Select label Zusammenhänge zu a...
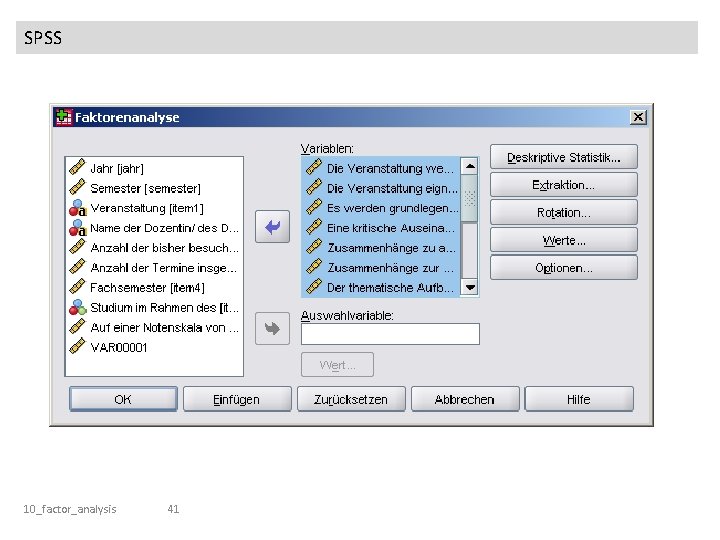Image resolution: width=720 pixels, height=540 pixels. [x=391, y=248]
